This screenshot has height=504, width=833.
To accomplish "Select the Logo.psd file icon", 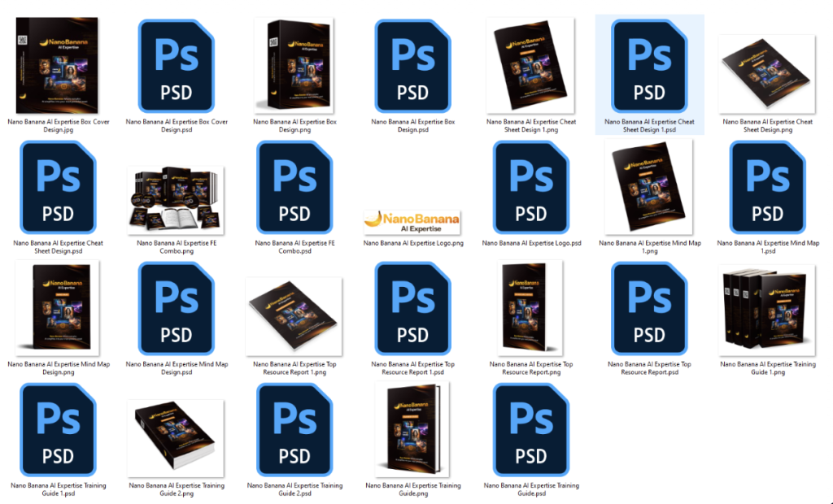I will [x=531, y=187].
